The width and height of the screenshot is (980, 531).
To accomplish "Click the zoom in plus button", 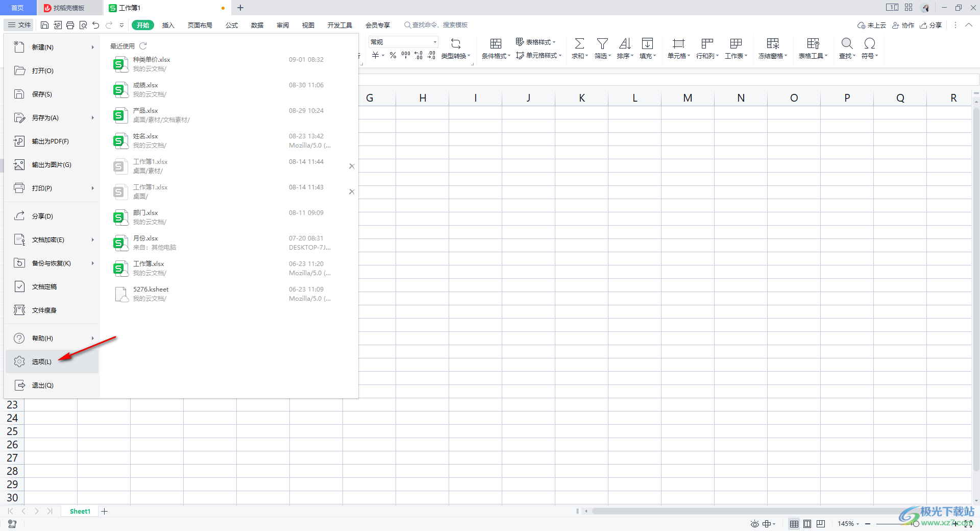I will tap(954, 524).
